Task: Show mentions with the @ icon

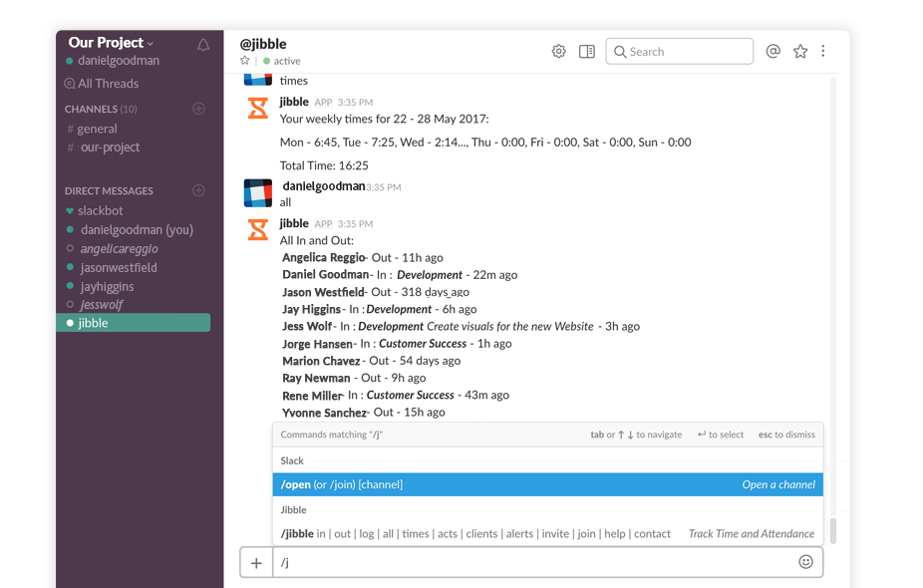Action: tap(772, 52)
